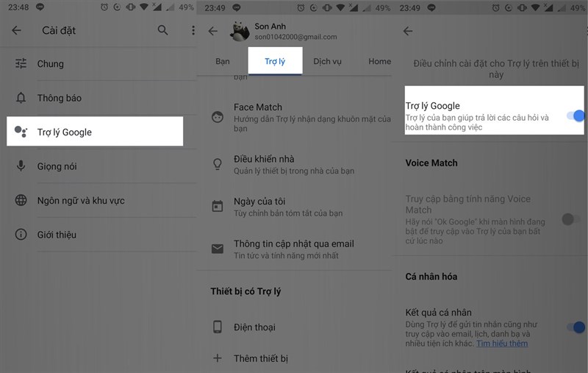588x373 pixels.
Task: Switch to the Home tab
Action: tap(379, 61)
